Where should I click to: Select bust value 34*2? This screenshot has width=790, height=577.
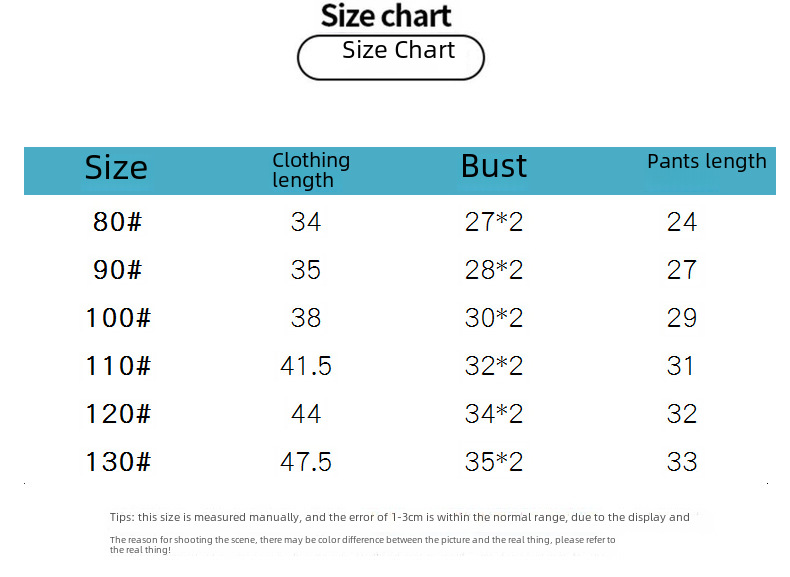click(494, 414)
